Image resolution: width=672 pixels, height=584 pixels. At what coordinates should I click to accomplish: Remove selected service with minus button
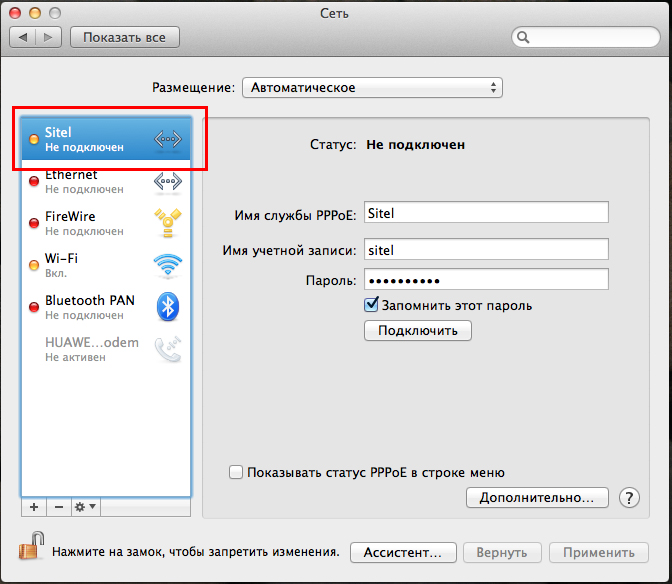tap(58, 507)
